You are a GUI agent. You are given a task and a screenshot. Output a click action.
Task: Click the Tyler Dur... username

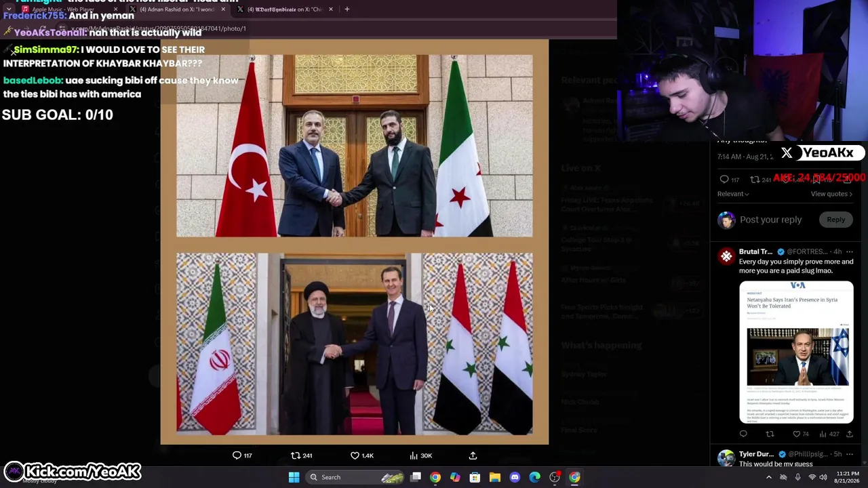[x=756, y=454]
